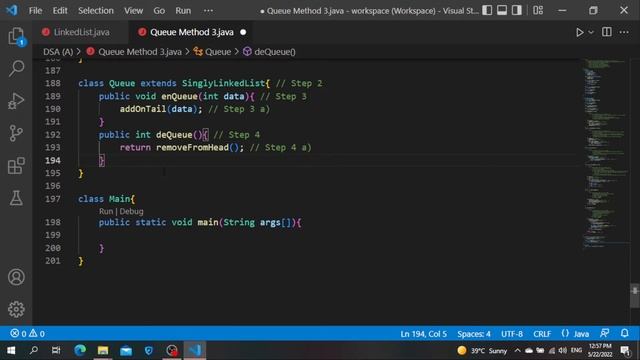The width and height of the screenshot is (640, 360).
Task: Open the Search view
Action: point(16,68)
